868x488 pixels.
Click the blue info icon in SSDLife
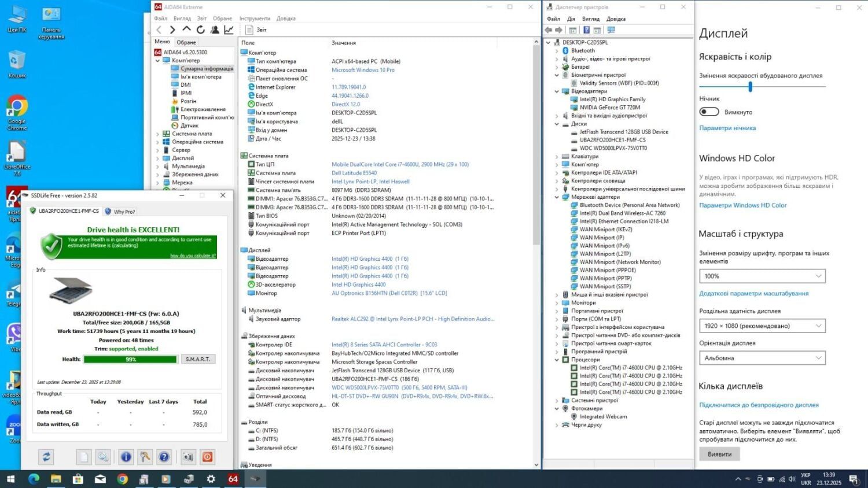pos(126,457)
